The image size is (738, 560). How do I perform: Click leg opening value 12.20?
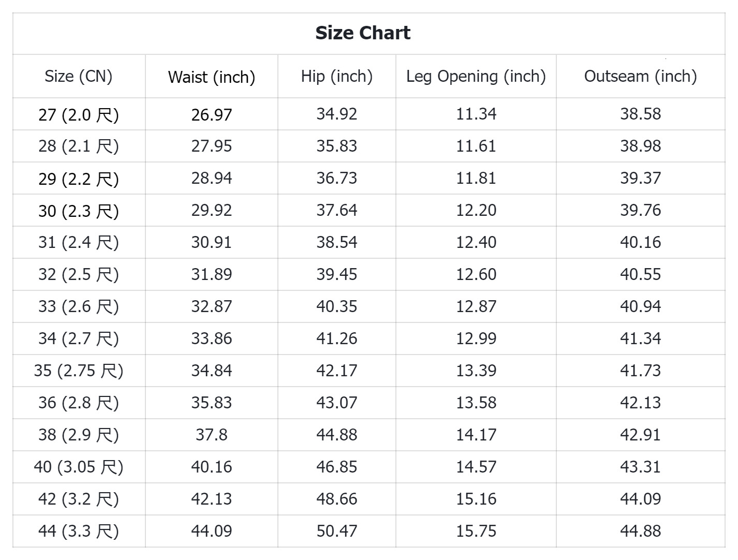(x=476, y=210)
